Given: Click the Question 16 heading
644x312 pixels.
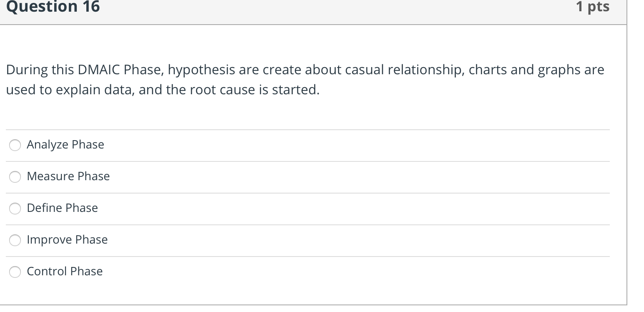Looking at the screenshot, I should [x=52, y=6].
